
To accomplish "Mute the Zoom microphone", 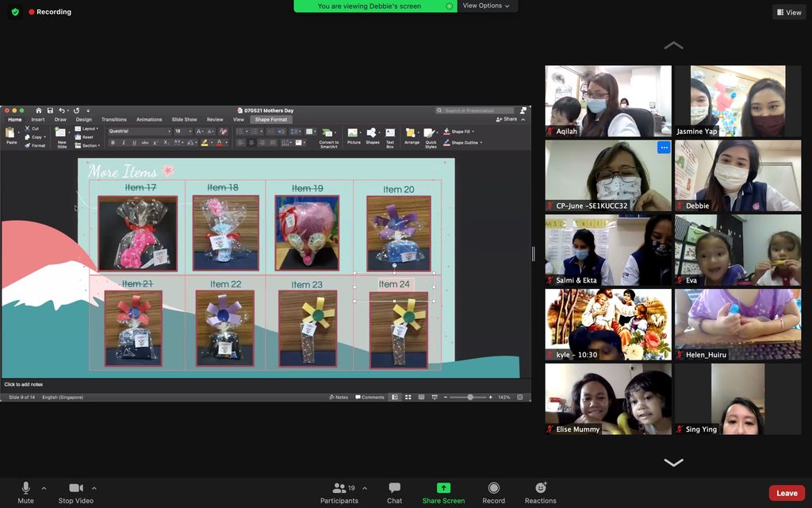I will point(25,492).
